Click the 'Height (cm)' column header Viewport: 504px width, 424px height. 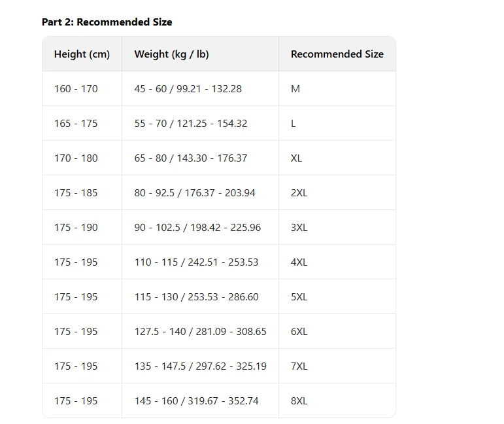82,54
